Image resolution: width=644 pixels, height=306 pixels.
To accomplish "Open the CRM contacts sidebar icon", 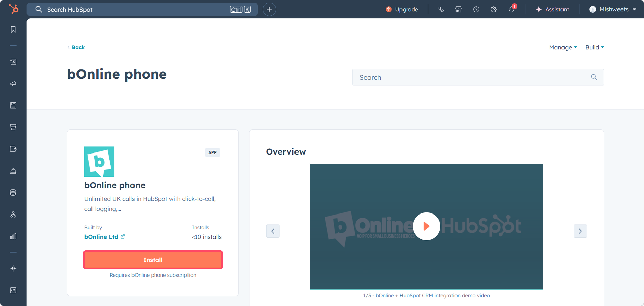I will coord(13,62).
